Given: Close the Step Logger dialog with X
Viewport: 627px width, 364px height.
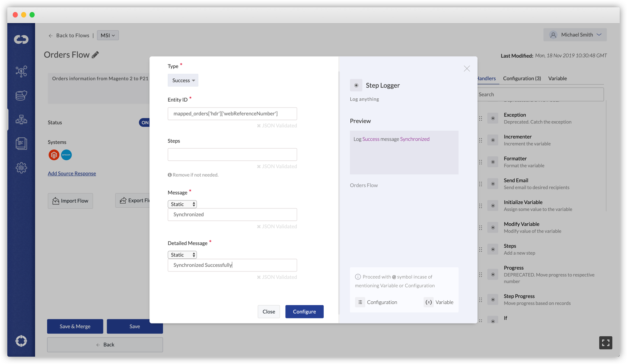Looking at the screenshot, I should click(467, 69).
